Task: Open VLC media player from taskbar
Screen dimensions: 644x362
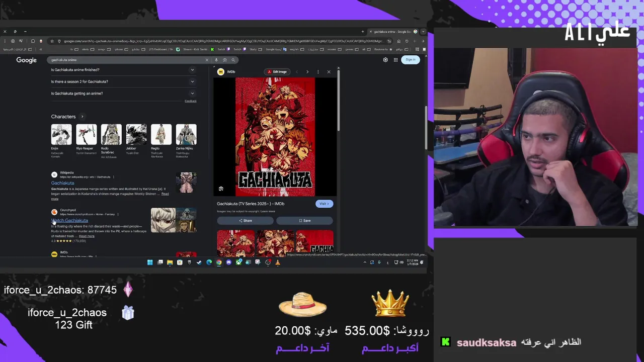Action: (x=278, y=262)
